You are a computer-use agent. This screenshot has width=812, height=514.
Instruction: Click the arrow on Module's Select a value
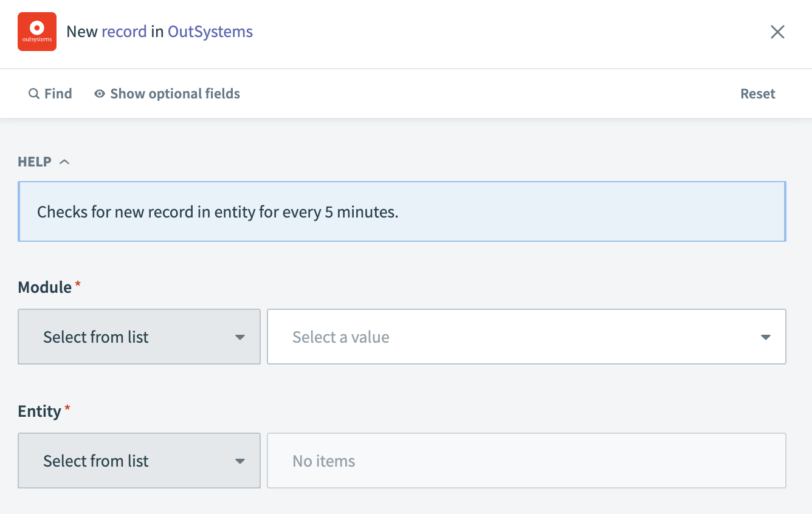(765, 337)
